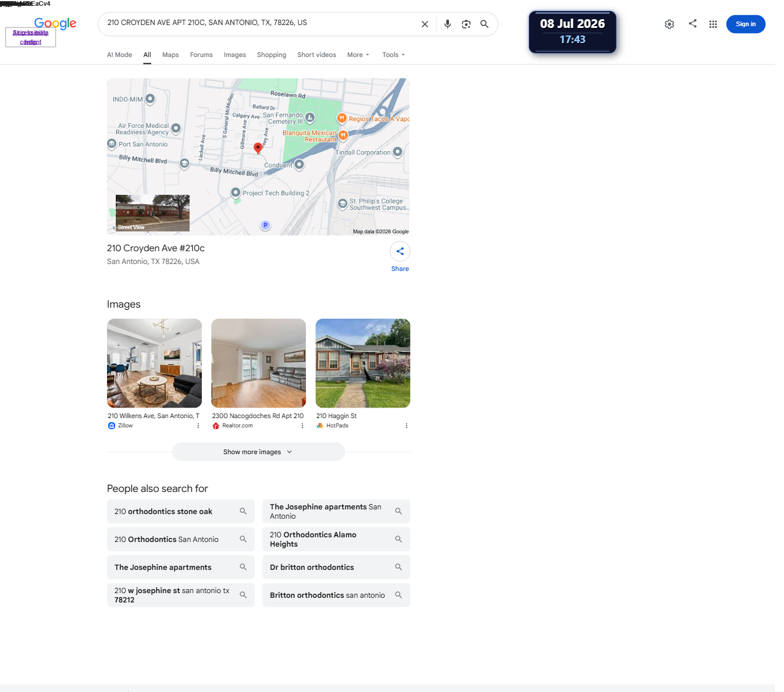This screenshot has height=692, width=784.
Task: Select the All results tab
Action: click(147, 55)
